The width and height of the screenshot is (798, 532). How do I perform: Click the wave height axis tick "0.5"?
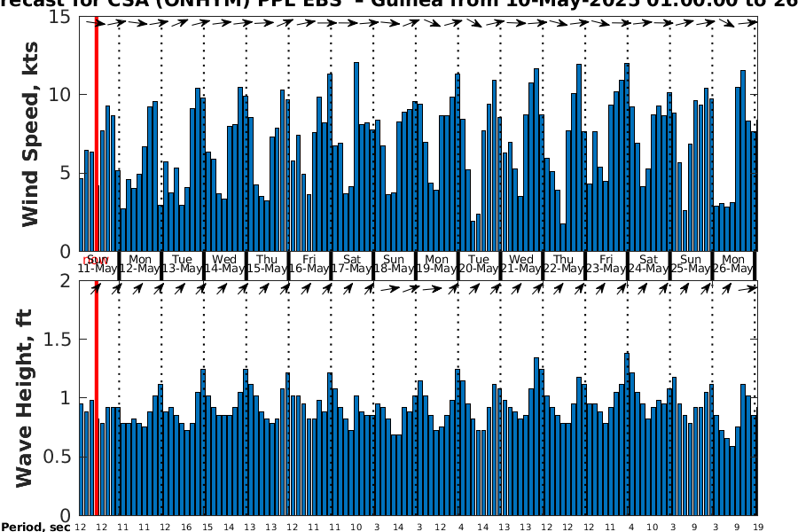57,457
